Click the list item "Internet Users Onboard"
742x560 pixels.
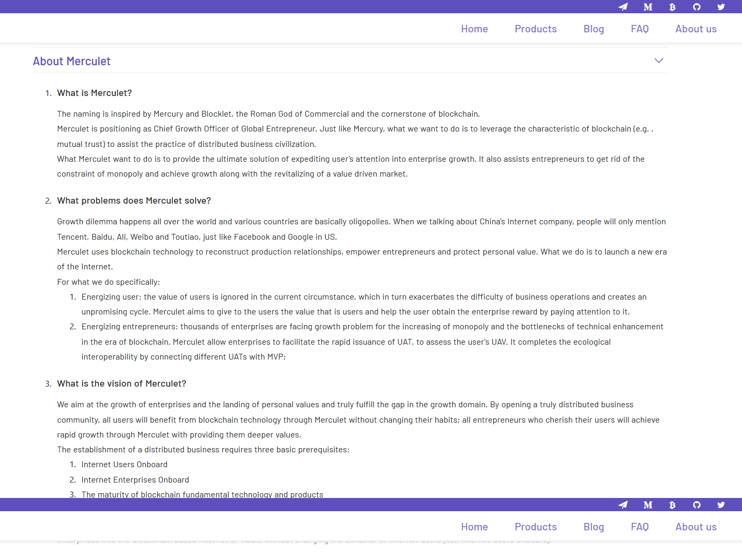tap(125, 465)
